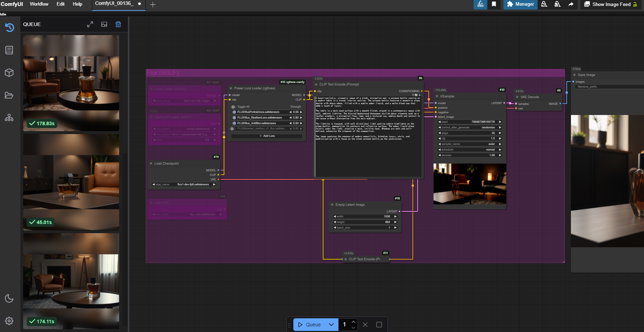Viewport: 644px width, 332px height.
Task: Click the KSampler preview image
Action: [470, 184]
